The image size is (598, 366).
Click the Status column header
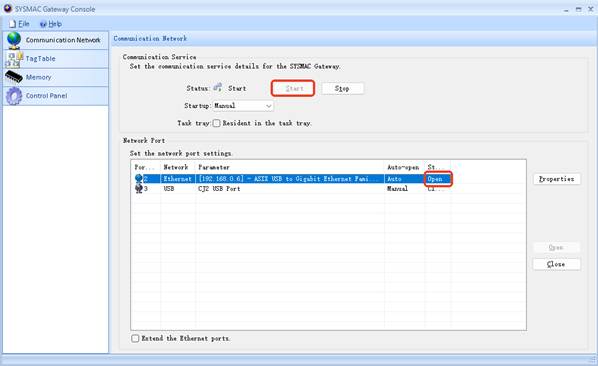(437, 167)
